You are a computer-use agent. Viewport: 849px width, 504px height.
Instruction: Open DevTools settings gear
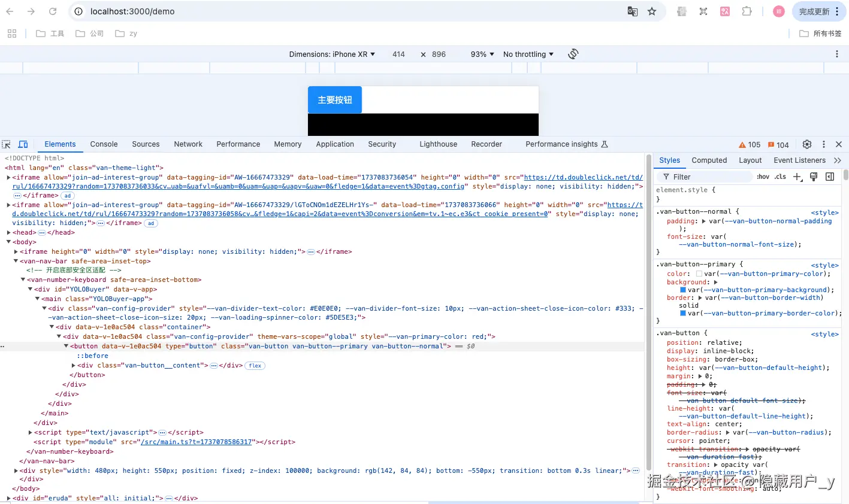[807, 144]
